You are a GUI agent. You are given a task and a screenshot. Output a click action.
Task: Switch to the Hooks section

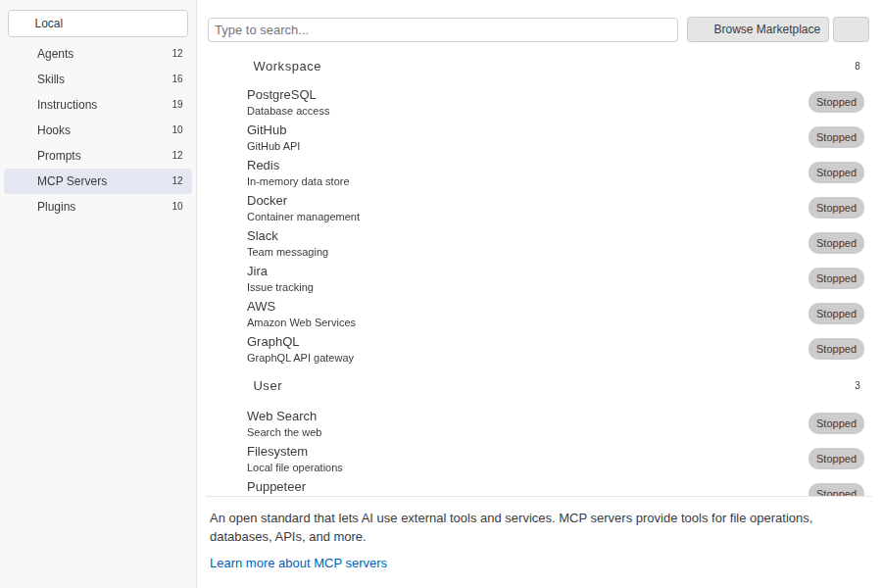point(98,130)
